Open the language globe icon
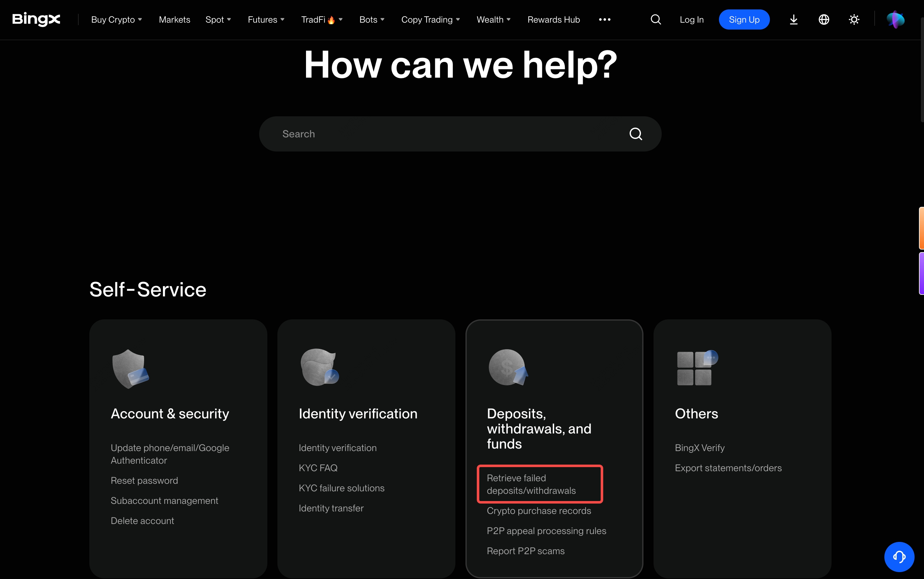This screenshot has width=924, height=579. pos(824,19)
